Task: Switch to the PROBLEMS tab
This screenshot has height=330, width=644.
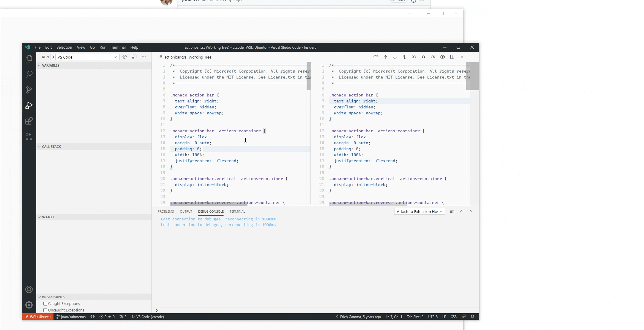Action: (x=166, y=211)
